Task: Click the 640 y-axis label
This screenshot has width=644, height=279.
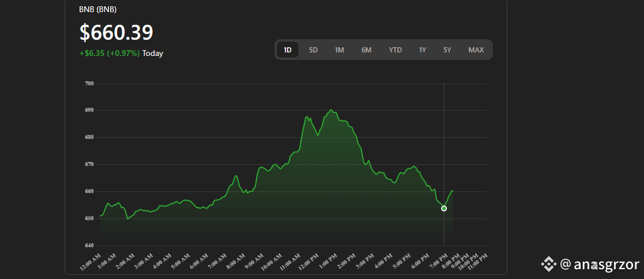Action: point(89,246)
